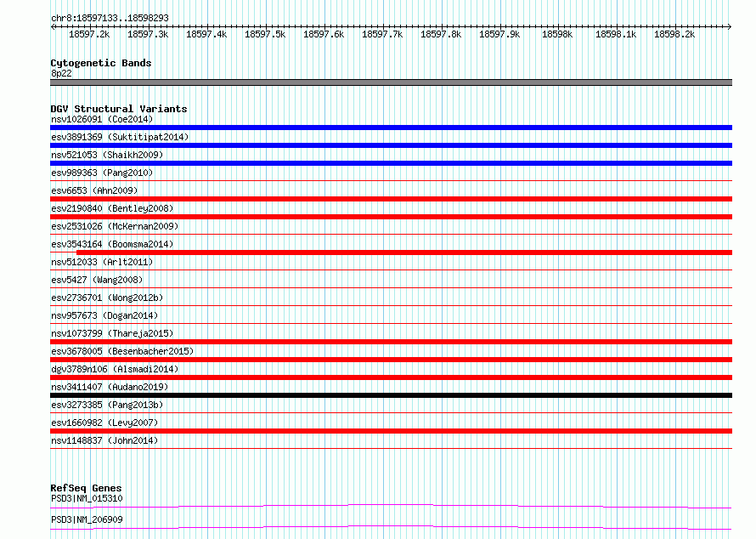
Task: Click the chr8:18597133..18598293 position label
Action: pyautogui.click(x=110, y=18)
